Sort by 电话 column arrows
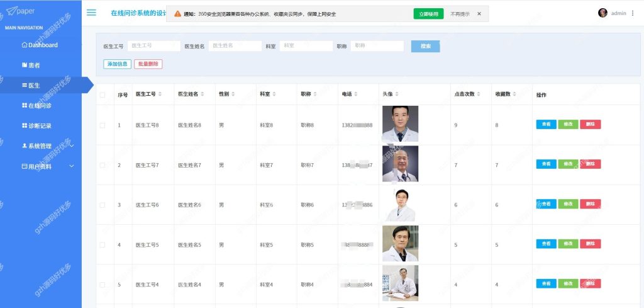 point(356,94)
